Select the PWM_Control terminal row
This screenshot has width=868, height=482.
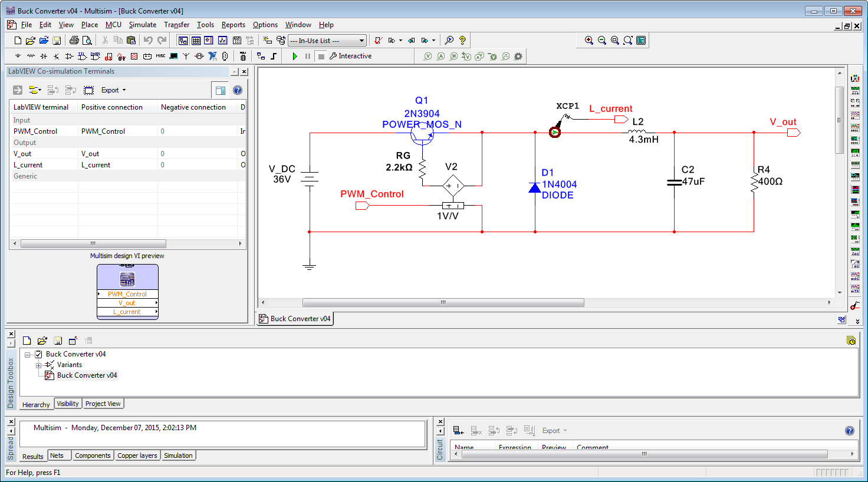127,131
